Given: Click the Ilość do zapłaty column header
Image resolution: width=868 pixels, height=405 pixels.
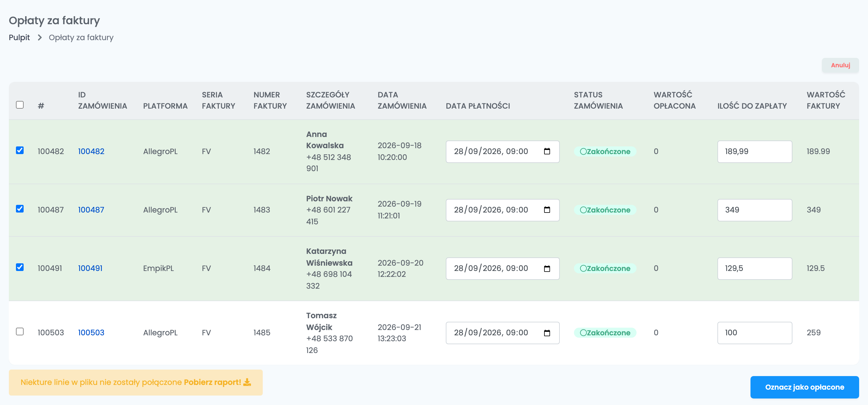Looking at the screenshot, I should tap(752, 106).
